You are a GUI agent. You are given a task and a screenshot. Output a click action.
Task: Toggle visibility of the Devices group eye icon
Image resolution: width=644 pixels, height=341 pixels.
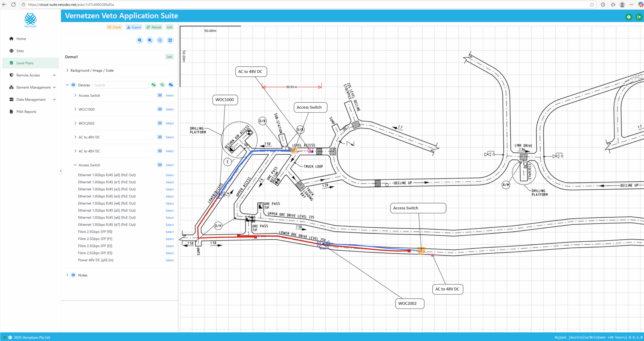[x=73, y=85]
